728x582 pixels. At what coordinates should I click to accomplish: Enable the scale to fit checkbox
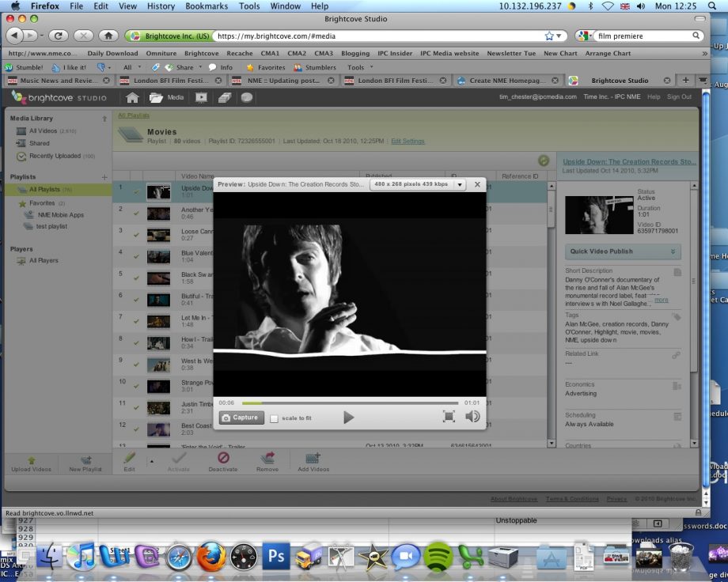pos(275,418)
